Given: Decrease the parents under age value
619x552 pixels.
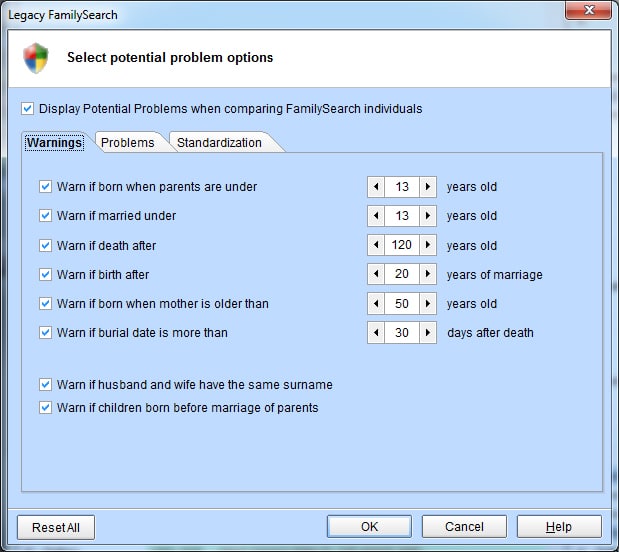Looking at the screenshot, I should (376, 187).
